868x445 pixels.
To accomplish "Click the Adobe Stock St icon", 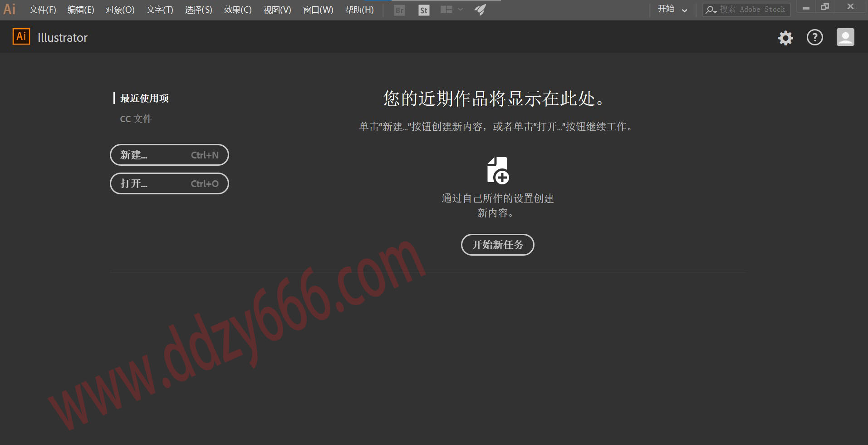I will tap(424, 10).
